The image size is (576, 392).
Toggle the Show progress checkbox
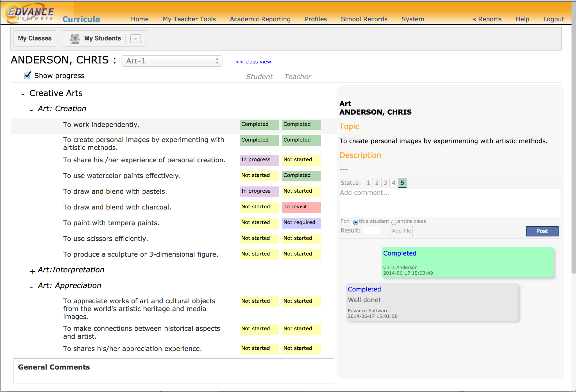coord(27,75)
